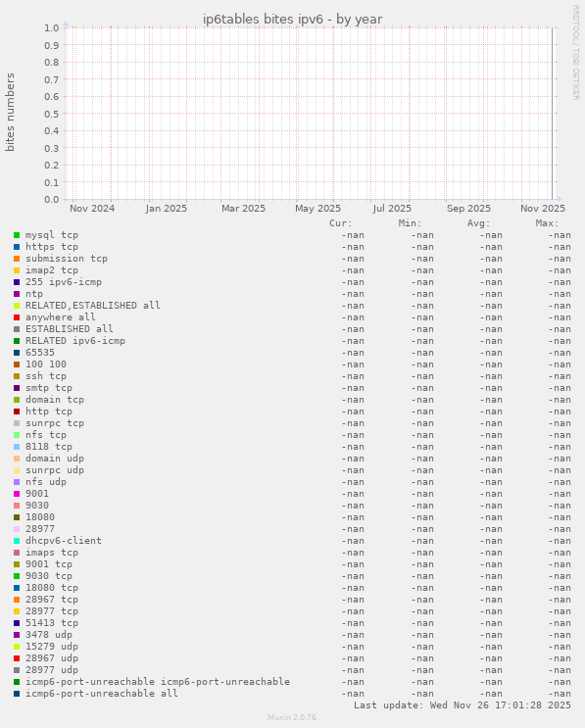
Task: Click the 'anywhere all' legend label
Action: click(x=61, y=317)
